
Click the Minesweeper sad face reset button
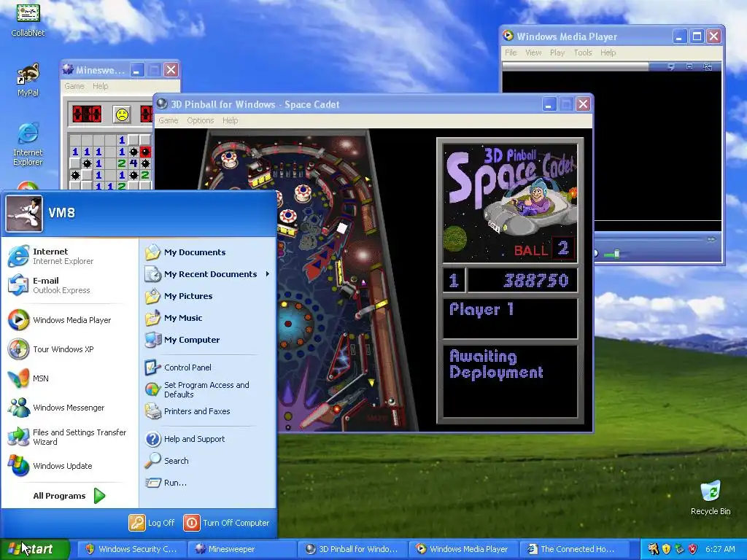(x=122, y=114)
